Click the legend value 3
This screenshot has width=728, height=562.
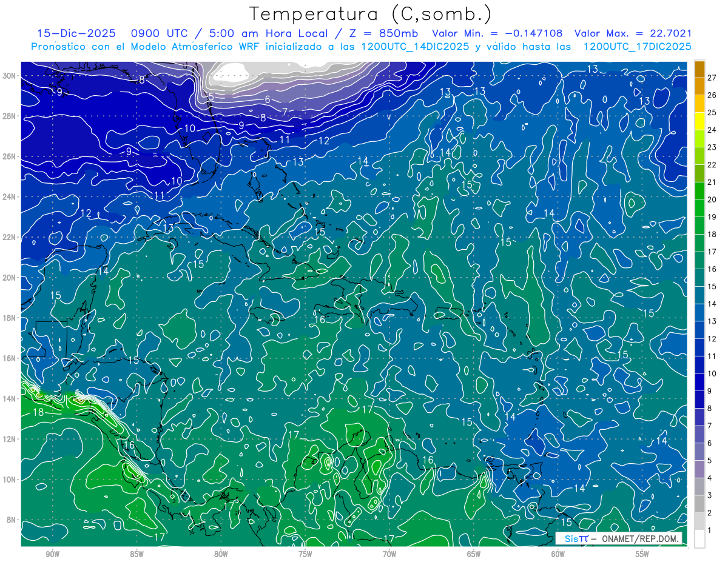point(710,496)
